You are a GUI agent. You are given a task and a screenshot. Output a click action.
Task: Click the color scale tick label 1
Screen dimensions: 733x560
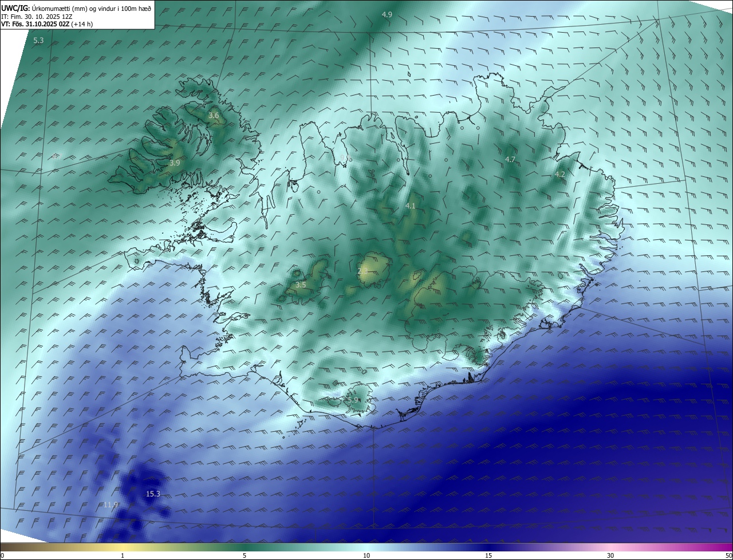[123, 556]
